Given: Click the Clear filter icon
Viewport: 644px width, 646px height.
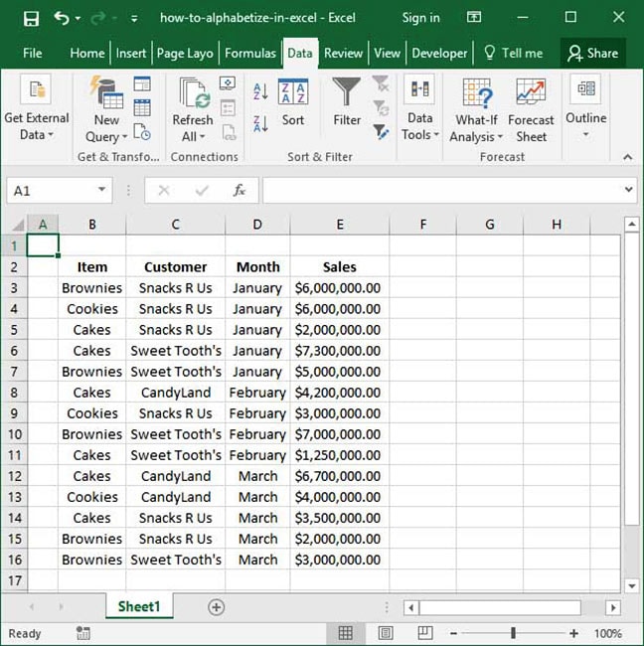Looking at the screenshot, I should (381, 83).
